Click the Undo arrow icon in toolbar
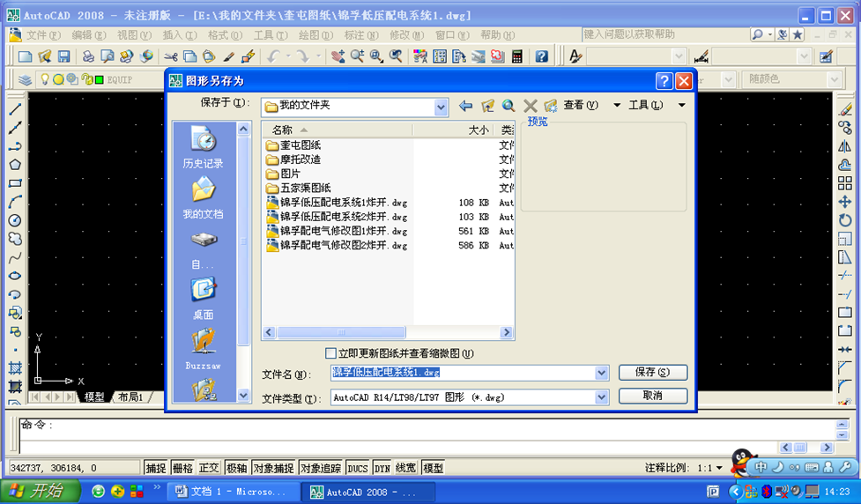Image resolution: width=861 pixels, height=504 pixels. click(x=273, y=56)
